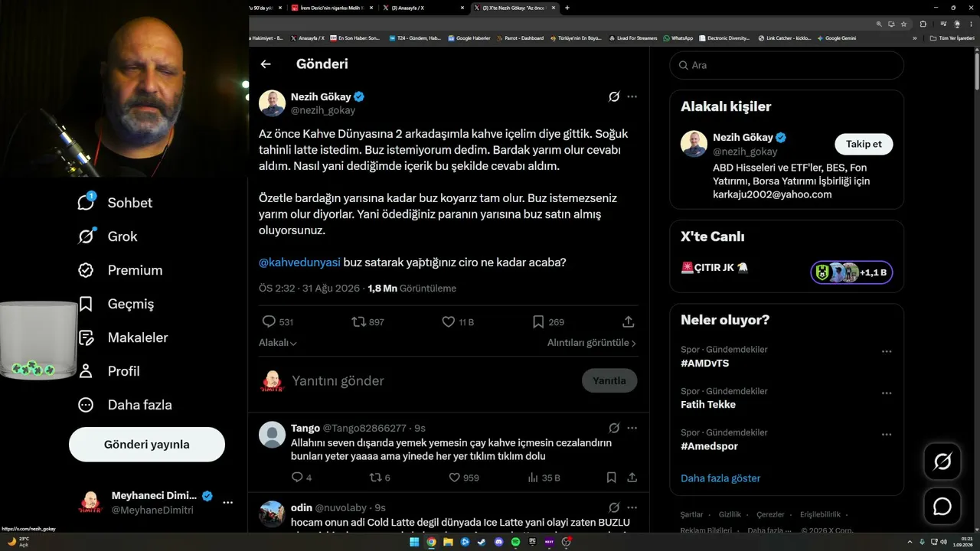Image resolution: width=980 pixels, height=551 pixels.
Task: Expand Daha fazla menu in sidebar
Action: tap(125, 405)
